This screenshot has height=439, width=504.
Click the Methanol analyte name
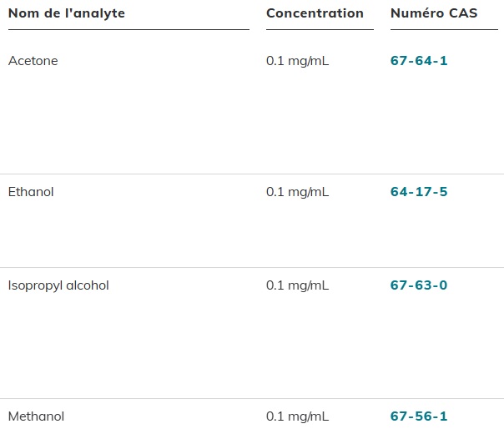(x=36, y=416)
